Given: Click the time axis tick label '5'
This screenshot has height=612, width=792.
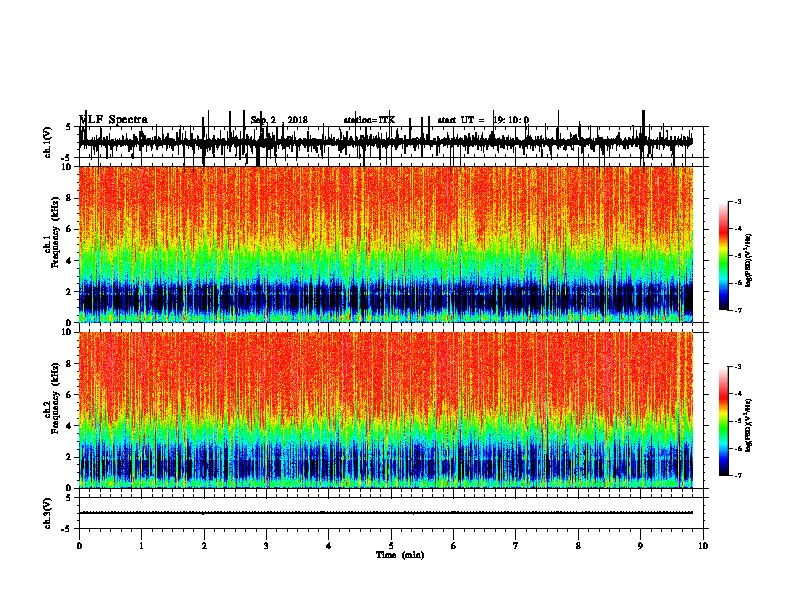Looking at the screenshot, I should [391, 546].
